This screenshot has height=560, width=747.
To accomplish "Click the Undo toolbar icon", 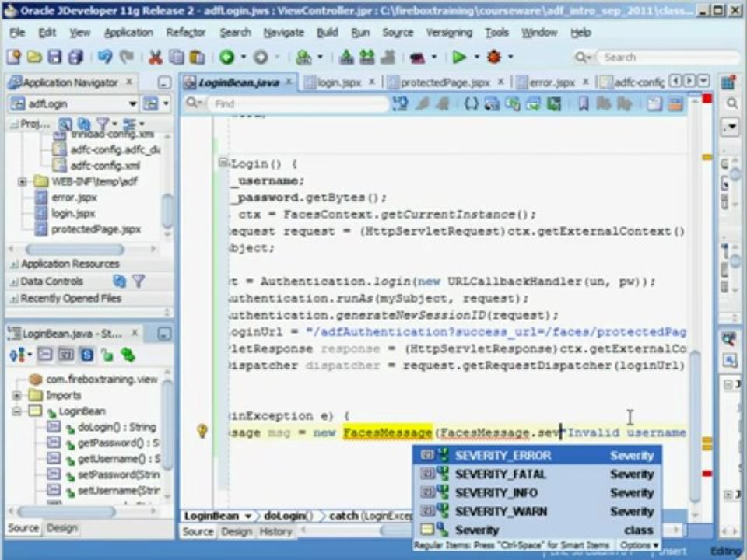I will coord(105,57).
